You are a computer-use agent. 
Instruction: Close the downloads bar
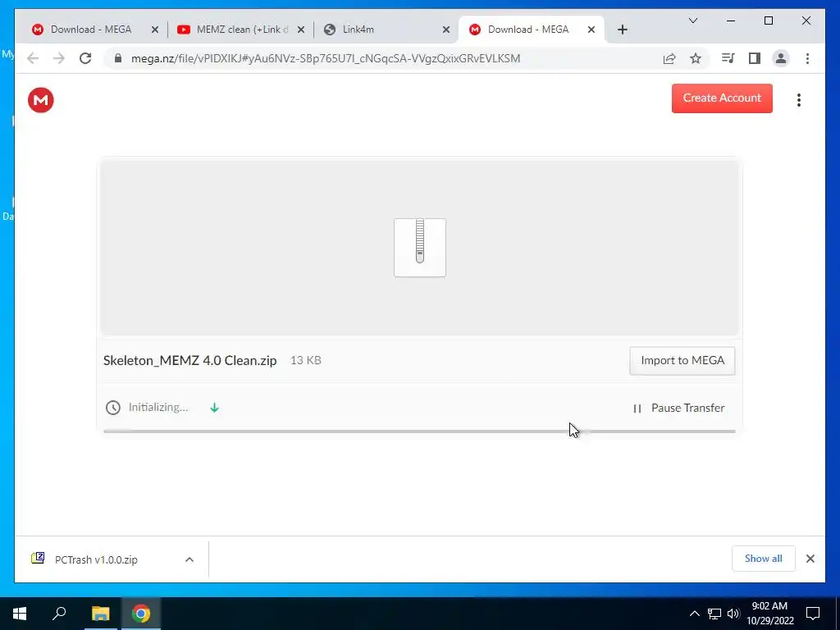coord(810,559)
